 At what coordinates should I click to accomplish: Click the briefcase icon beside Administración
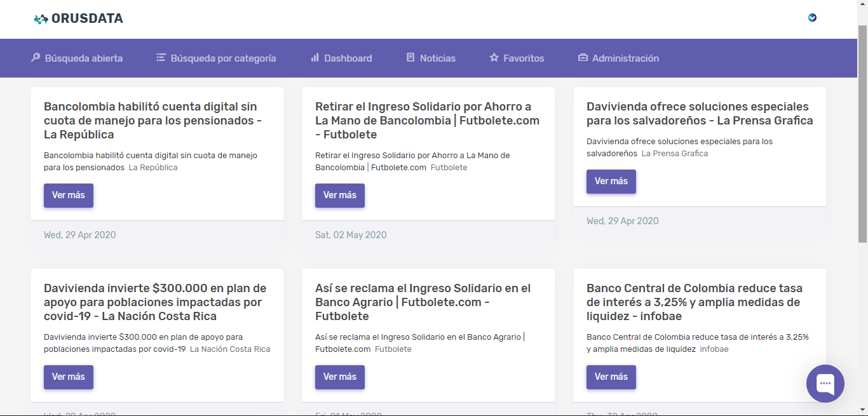(583, 58)
